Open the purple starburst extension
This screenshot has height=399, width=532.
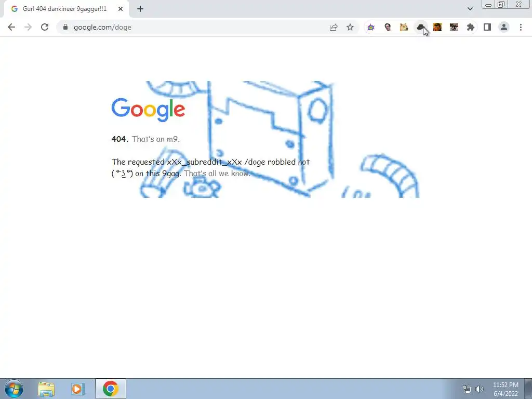click(371, 27)
